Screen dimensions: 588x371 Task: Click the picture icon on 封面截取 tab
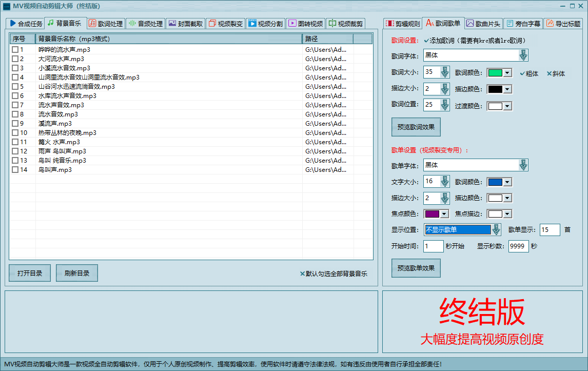click(x=172, y=24)
